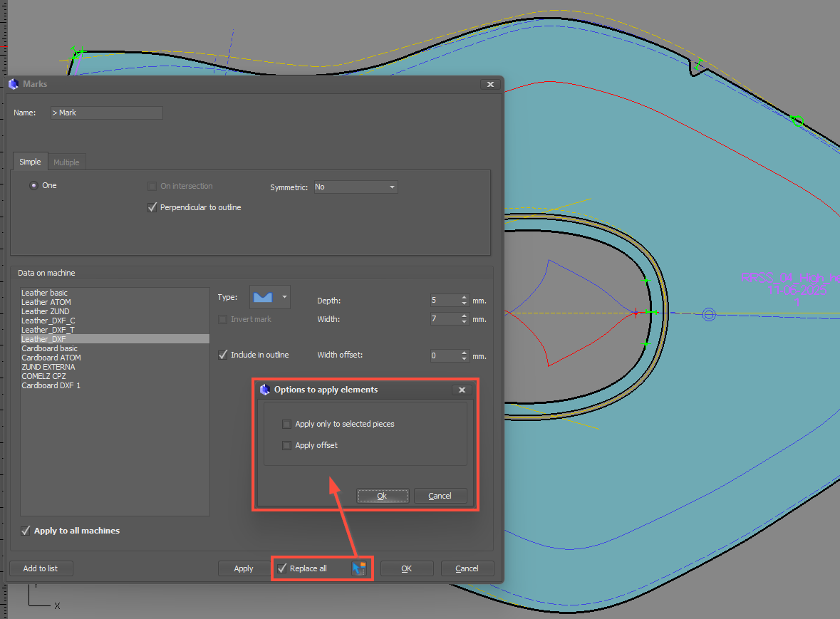Click the notch mark Type shape icon
The height and width of the screenshot is (619, 840).
tap(263, 297)
